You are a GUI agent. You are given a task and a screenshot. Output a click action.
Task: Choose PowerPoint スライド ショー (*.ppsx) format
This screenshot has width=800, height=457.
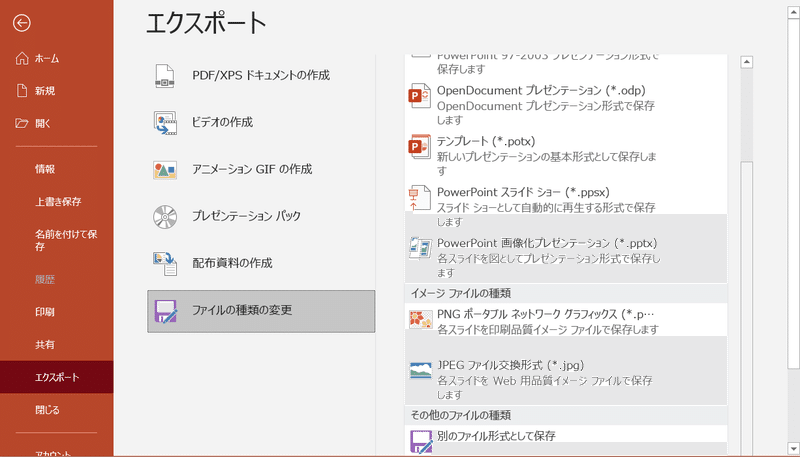coord(566,207)
